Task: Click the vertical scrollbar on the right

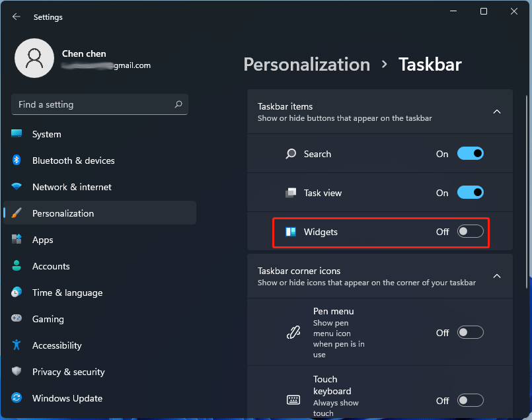Action: (x=527, y=193)
